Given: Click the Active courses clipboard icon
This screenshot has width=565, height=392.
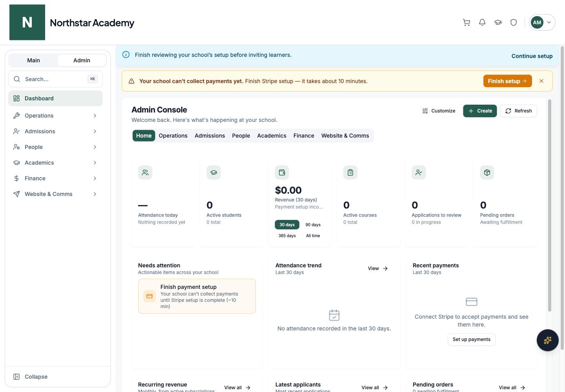Looking at the screenshot, I should (x=350, y=172).
